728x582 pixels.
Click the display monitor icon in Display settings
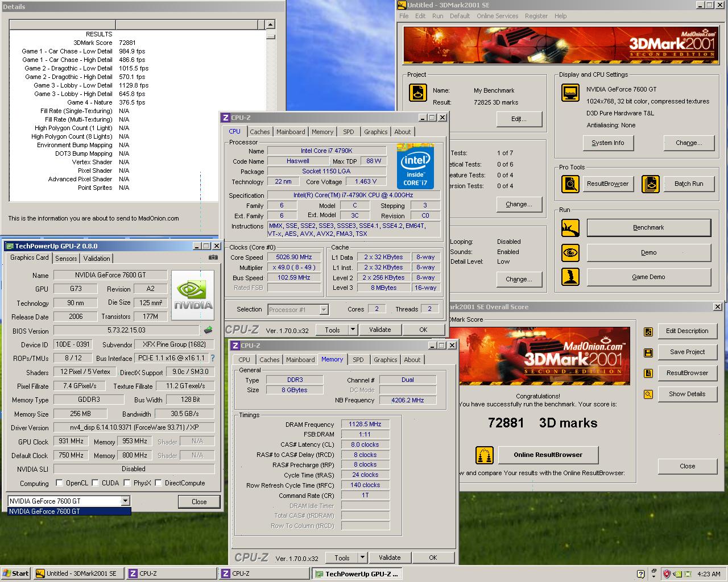[570, 92]
